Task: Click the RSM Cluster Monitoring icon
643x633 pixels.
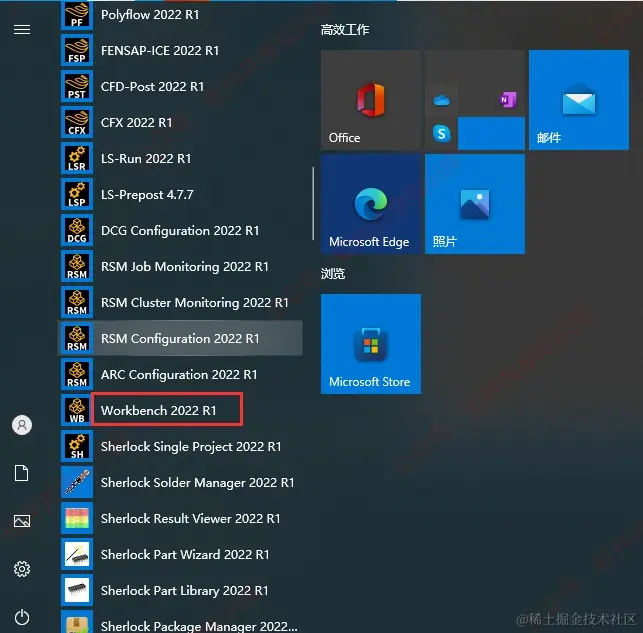Action: [77, 303]
